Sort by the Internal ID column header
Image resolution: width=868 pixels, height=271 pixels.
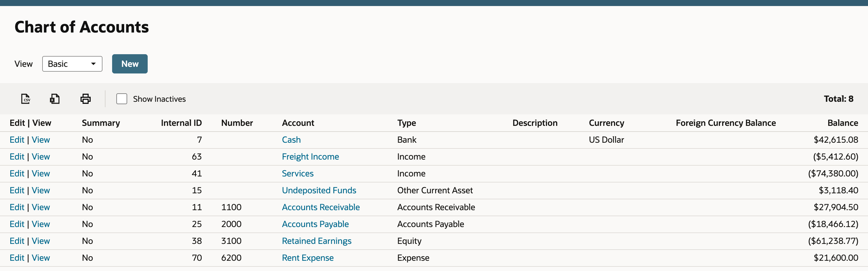coord(181,123)
